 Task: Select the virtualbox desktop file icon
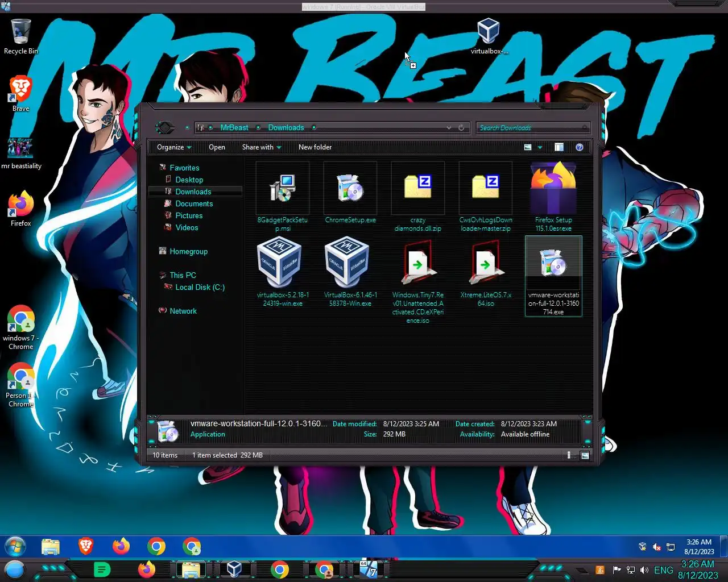[x=489, y=36]
